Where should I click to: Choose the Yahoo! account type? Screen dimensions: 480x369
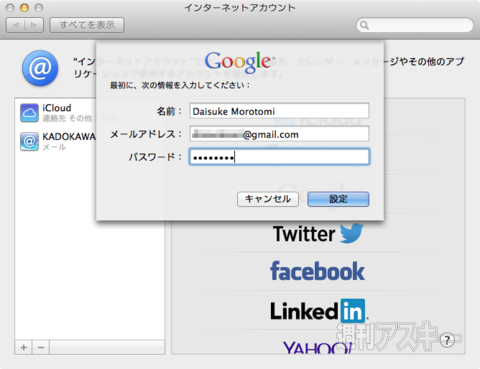pyautogui.click(x=317, y=348)
